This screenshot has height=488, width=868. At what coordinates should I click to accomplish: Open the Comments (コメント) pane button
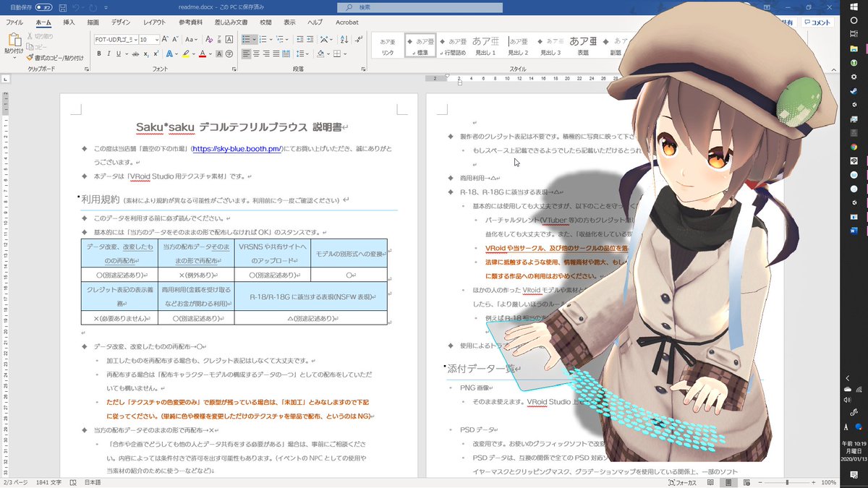(817, 22)
